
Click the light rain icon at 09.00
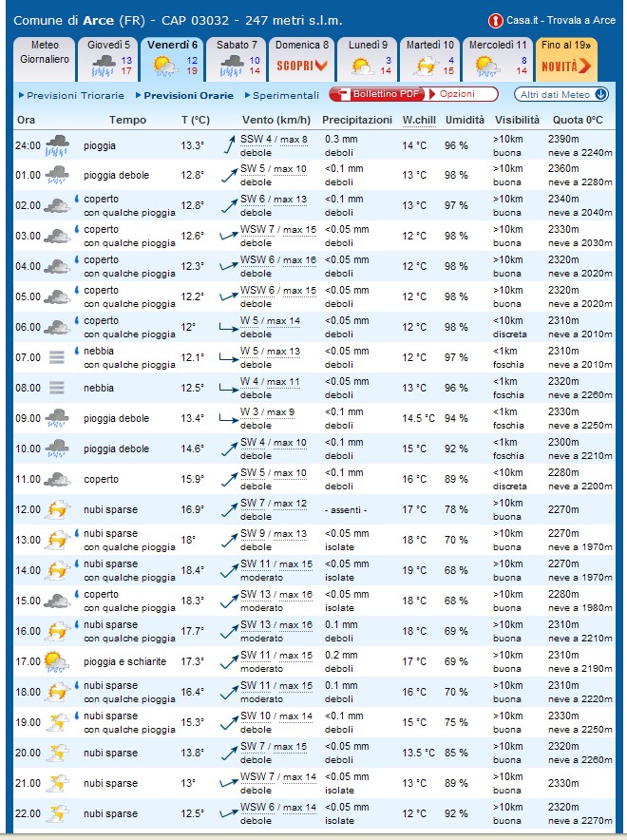(57, 418)
